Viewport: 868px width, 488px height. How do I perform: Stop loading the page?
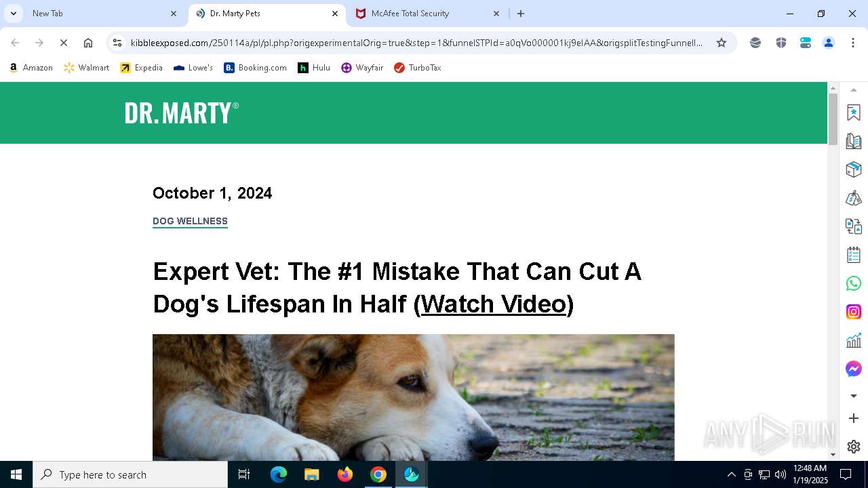tap(64, 43)
